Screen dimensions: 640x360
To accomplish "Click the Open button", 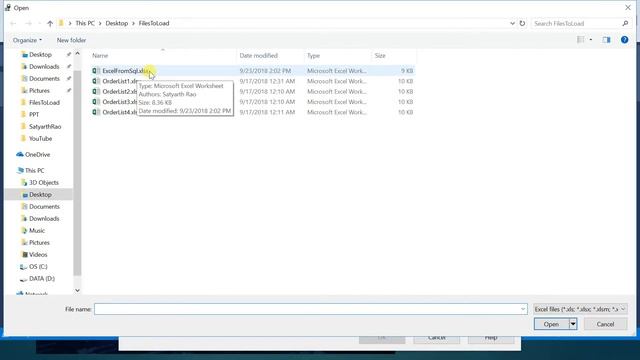I will click(x=551, y=324).
